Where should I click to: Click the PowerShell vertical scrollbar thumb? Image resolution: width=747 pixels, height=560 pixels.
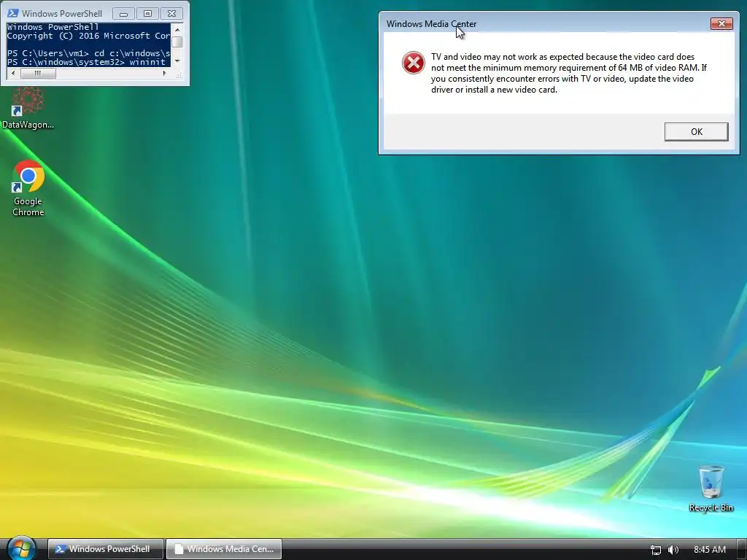point(177,42)
